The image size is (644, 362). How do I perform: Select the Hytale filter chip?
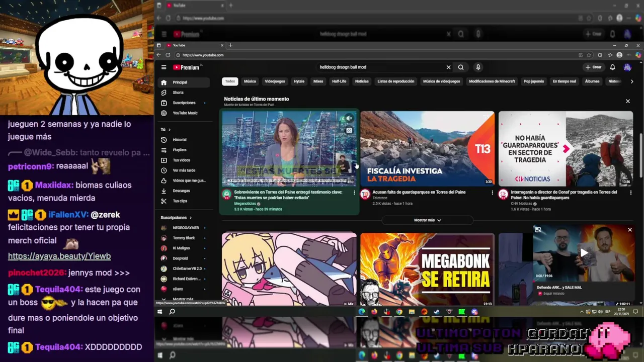click(x=299, y=81)
